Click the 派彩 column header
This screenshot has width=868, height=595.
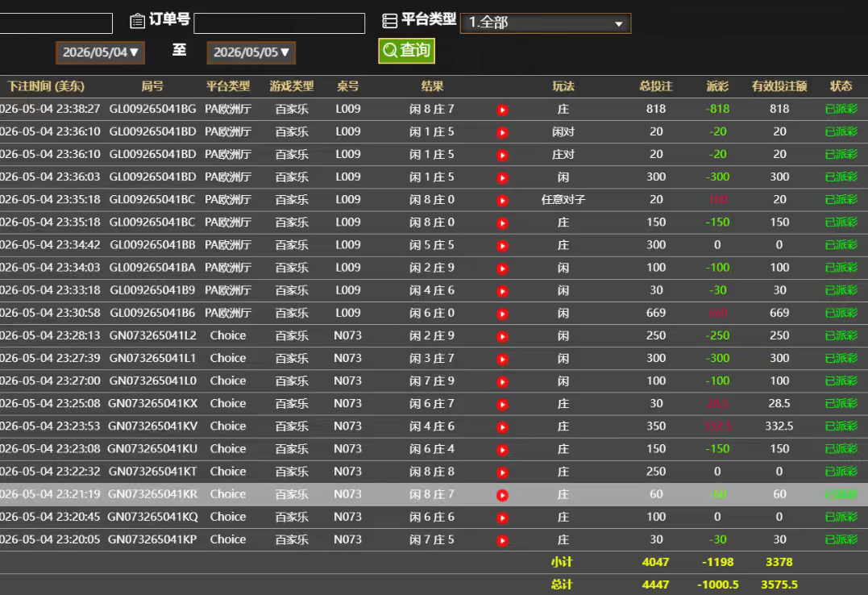[717, 86]
